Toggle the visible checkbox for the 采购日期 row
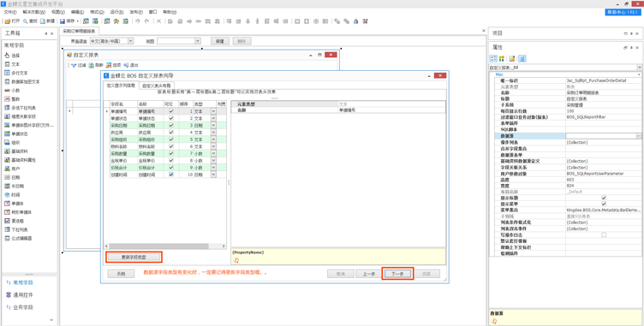 pyautogui.click(x=171, y=125)
